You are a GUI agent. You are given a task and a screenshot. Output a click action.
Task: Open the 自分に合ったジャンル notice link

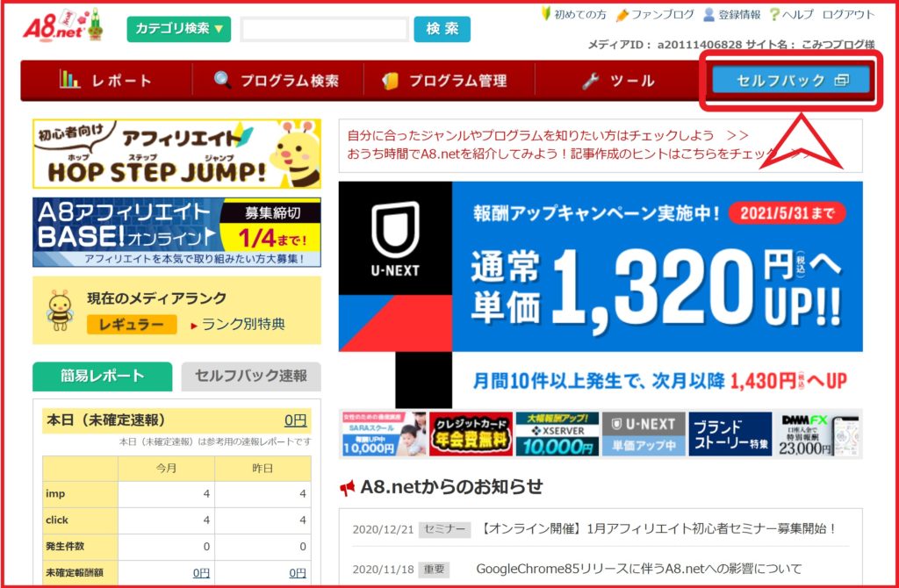tap(548, 135)
